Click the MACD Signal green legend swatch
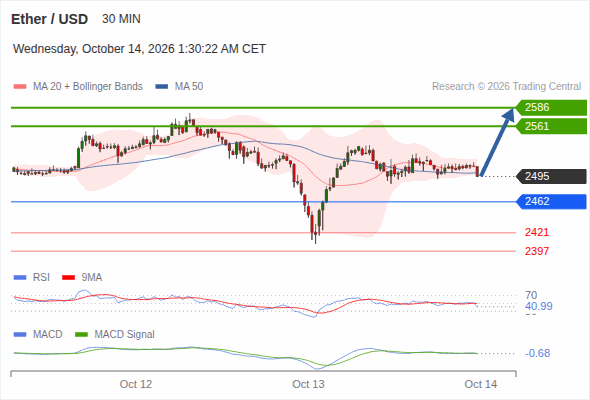Screen dimensions: 590x400 [x=81, y=334]
